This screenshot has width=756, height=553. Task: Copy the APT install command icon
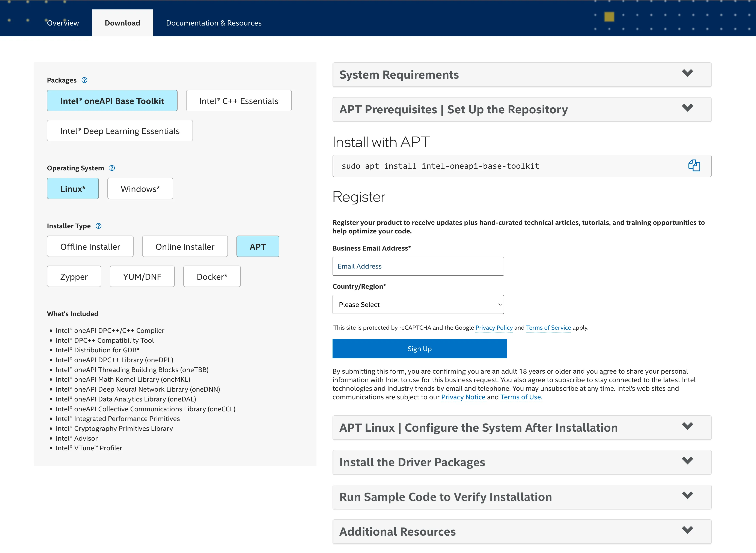(694, 166)
